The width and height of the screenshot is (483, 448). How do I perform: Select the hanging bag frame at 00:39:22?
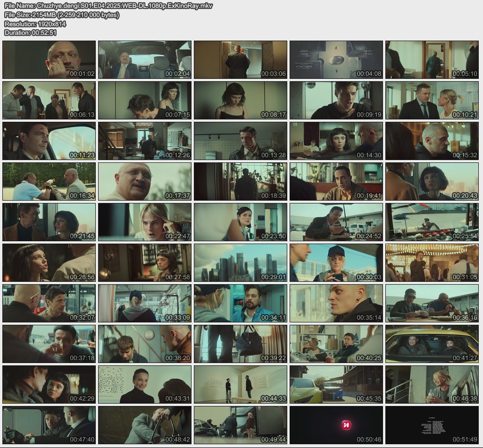(241, 344)
